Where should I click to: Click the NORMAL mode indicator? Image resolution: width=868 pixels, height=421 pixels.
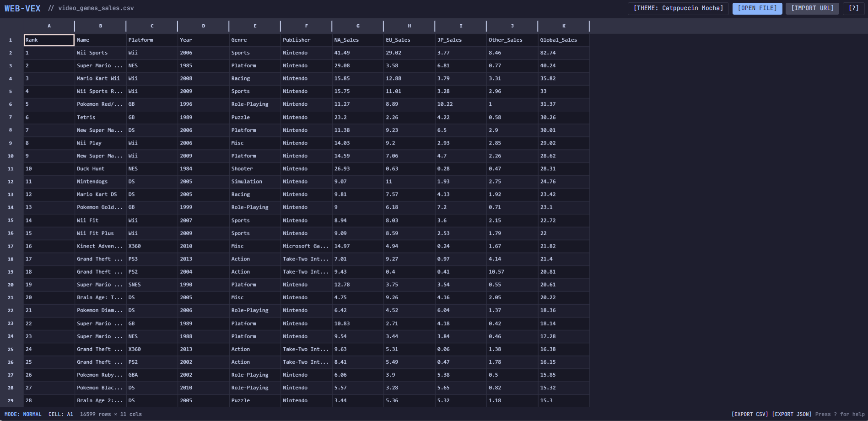click(x=32, y=414)
